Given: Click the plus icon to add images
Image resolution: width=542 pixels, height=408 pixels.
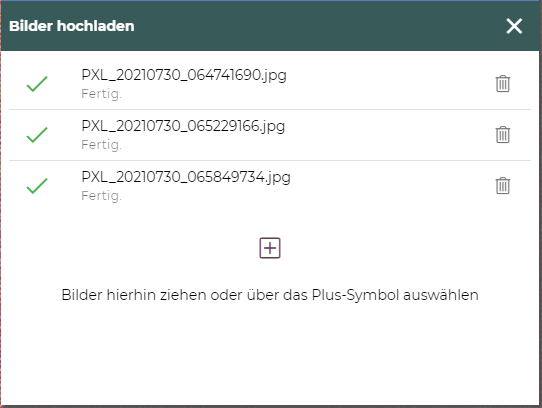Looking at the screenshot, I should coord(270,248).
